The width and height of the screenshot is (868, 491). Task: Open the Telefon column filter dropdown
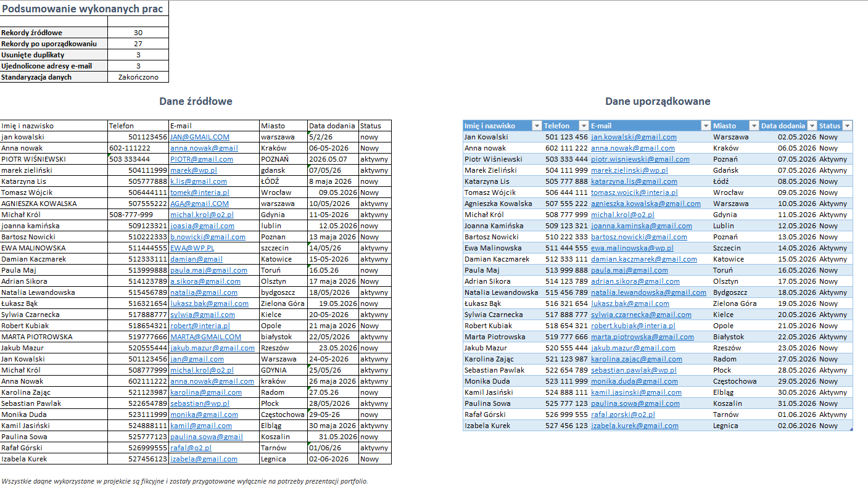pos(583,126)
